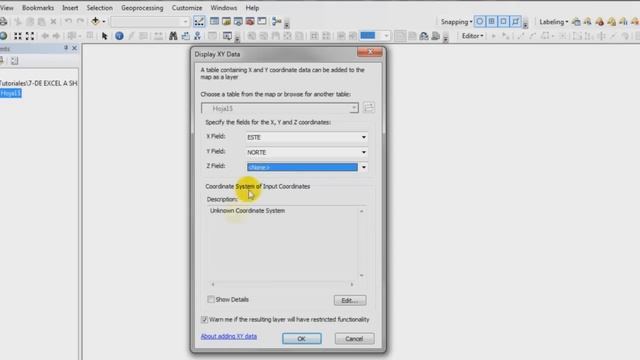Open the Bookmarks menu

pyautogui.click(x=38, y=8)
